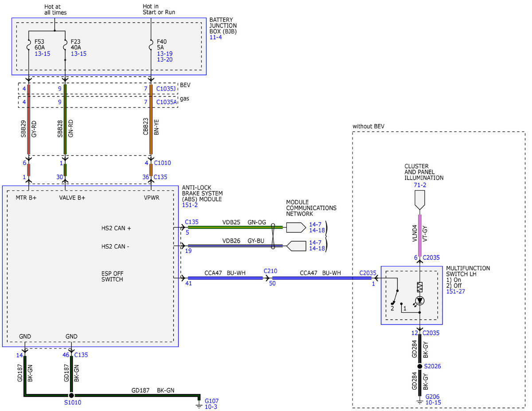This screenshot has width=532, height=411.
Task: Click the G107 ground symbol
Action: [x=199, y=402]
